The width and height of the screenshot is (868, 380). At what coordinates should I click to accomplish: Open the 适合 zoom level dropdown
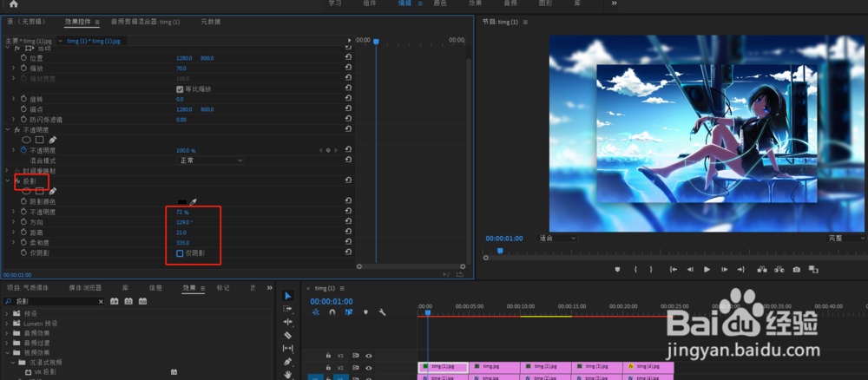pyautogui.click(x=557, y=238)
